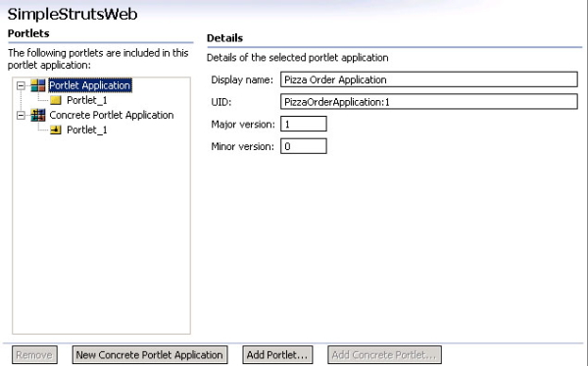Click the yellow icon of Portlet_1 under Portlet Application
This screenshot has width=588, height=366.
[56, 100]
